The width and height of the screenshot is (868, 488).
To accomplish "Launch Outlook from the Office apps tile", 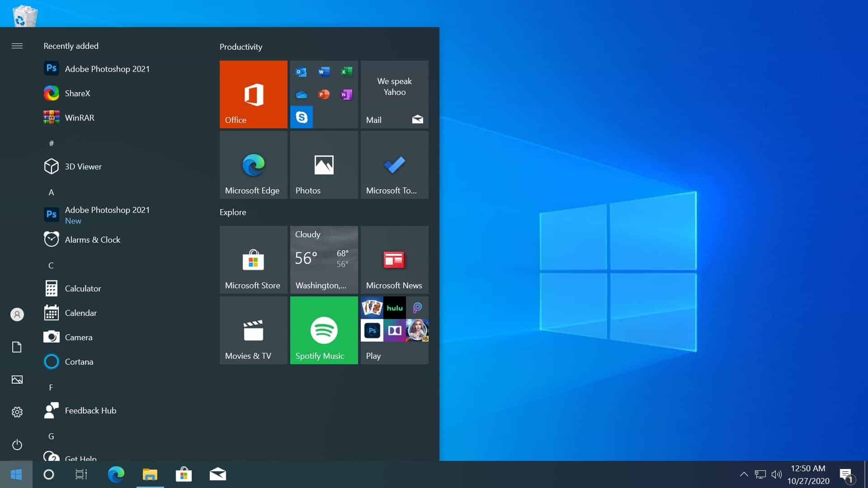I will pyautogui.click(x=301, y=72).
